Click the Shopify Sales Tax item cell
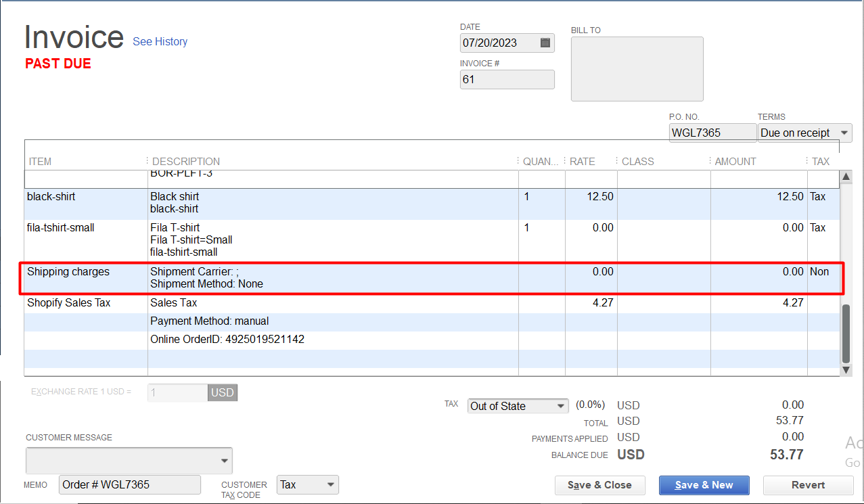The width and height of the screenshot is (864, 504). click(68, 303)
